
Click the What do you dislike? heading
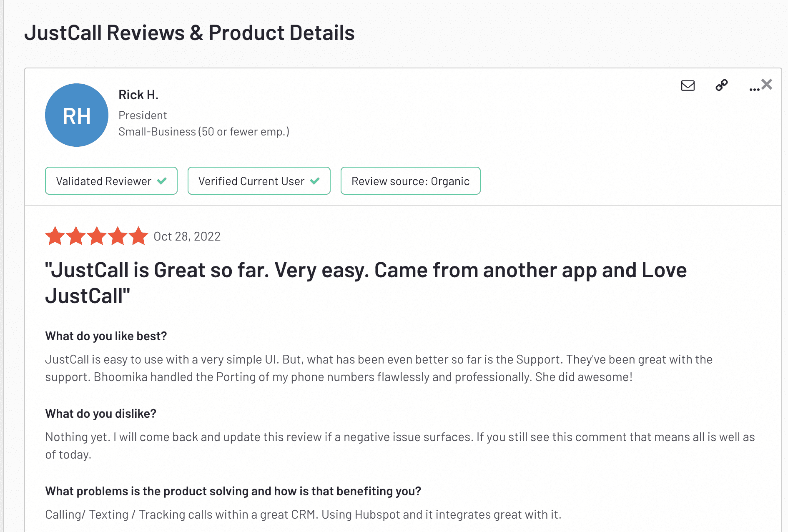(100, 414)
